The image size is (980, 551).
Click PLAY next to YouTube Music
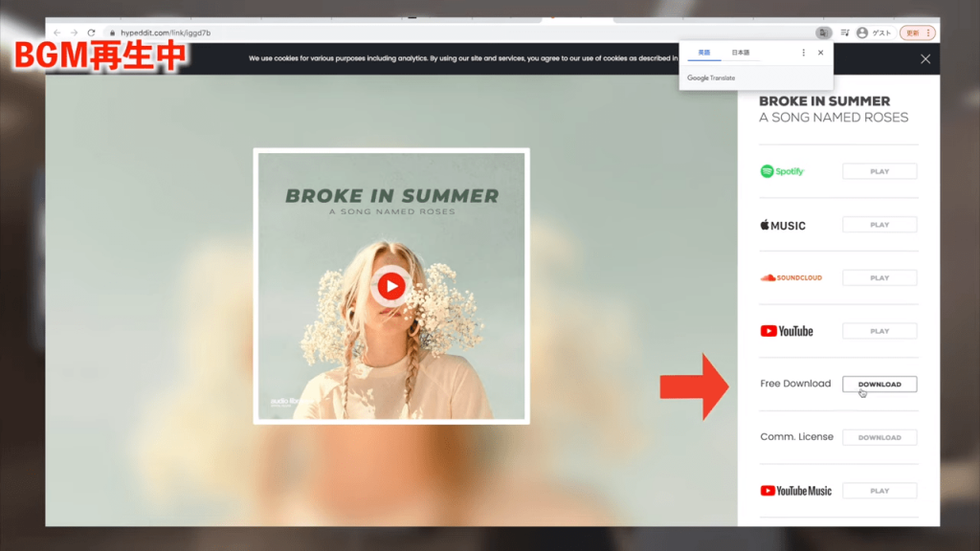pos(880,491)
